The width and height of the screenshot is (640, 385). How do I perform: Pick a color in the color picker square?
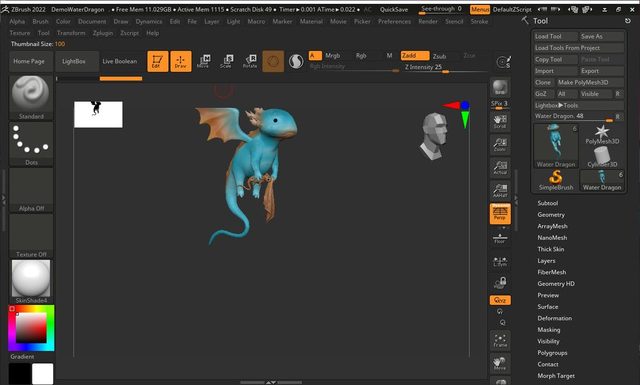(x=31, y=327)
